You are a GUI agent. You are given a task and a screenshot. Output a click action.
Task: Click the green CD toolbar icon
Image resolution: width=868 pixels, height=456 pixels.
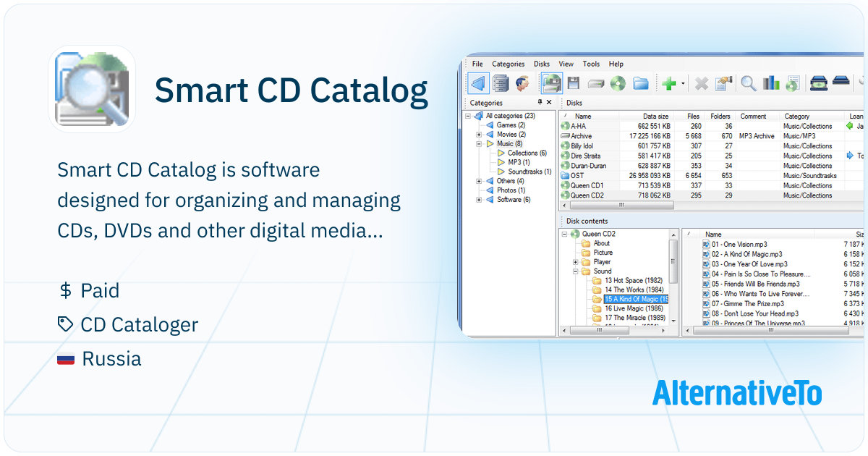tap(617, 83)
